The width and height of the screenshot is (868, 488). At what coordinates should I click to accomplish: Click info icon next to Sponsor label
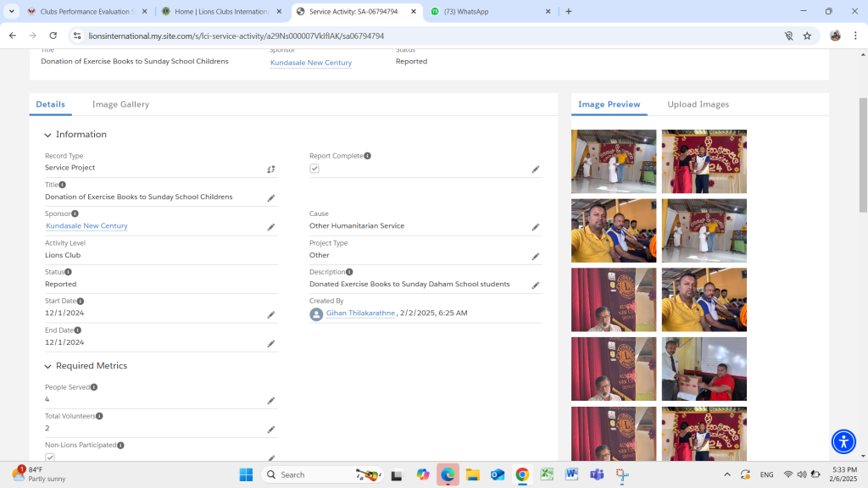pos(75,213)
